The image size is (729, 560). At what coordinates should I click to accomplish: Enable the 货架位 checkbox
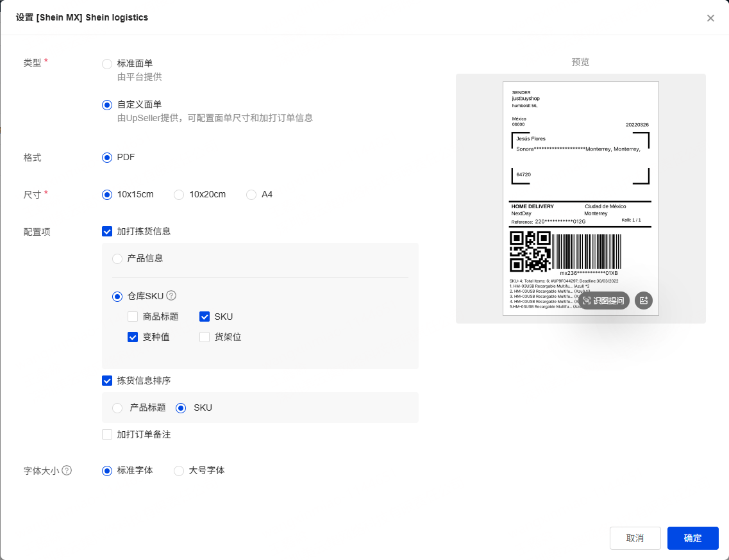coord(205,337)
